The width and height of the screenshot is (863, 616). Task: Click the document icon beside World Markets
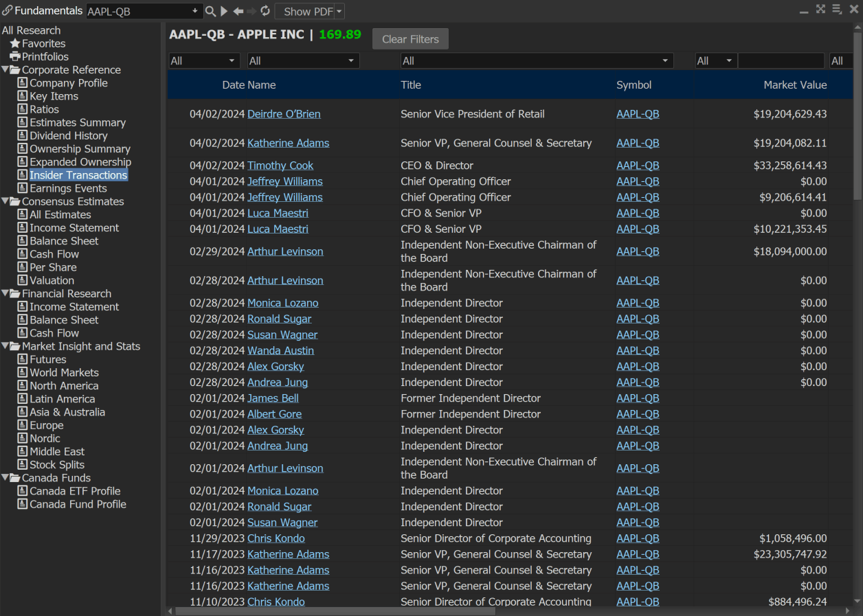23,373
